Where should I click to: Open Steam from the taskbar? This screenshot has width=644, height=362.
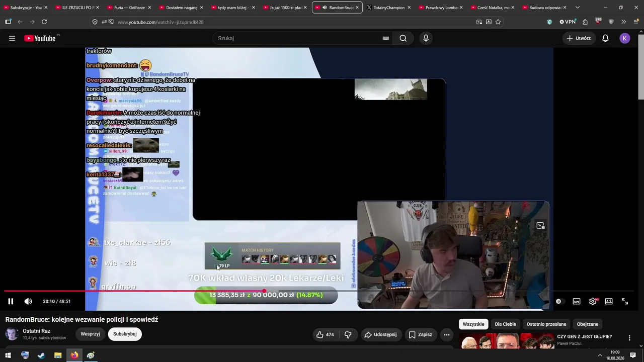[41, 355]
